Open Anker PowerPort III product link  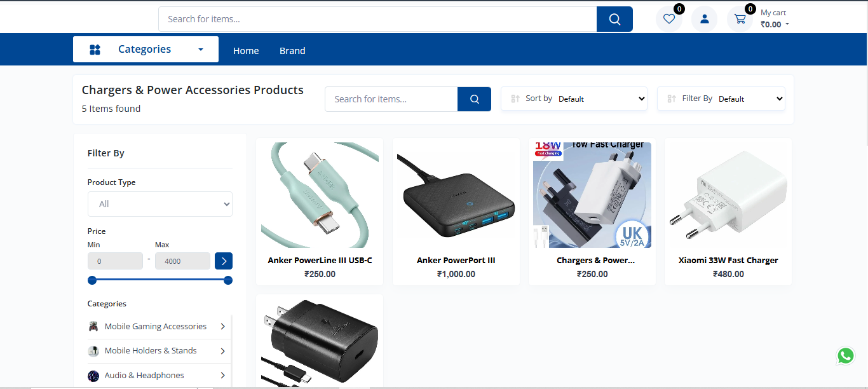pyautogui.click(x=456, y=260)
